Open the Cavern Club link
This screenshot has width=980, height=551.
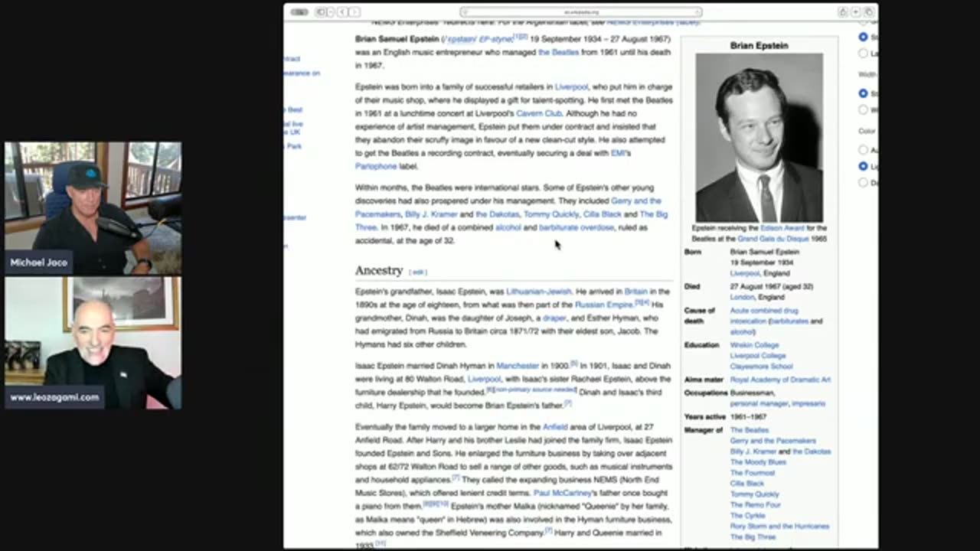[x=539, y=113]
